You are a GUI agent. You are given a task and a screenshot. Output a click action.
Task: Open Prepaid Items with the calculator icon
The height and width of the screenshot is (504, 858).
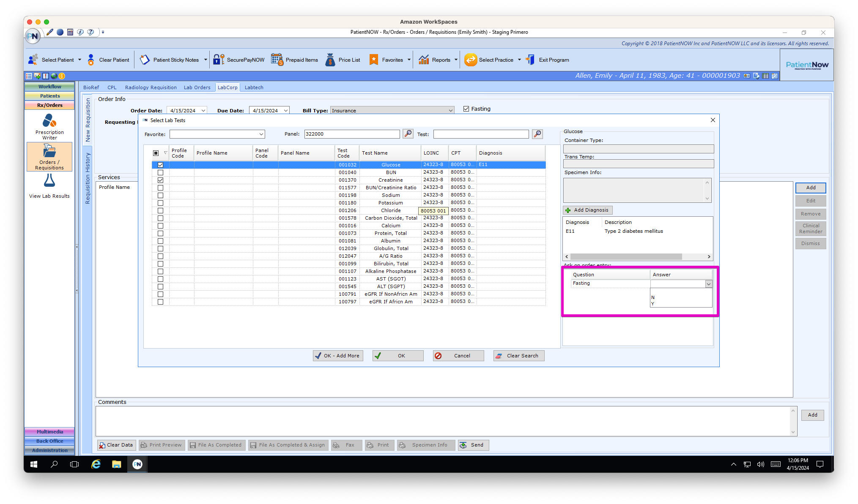[277, 59]
